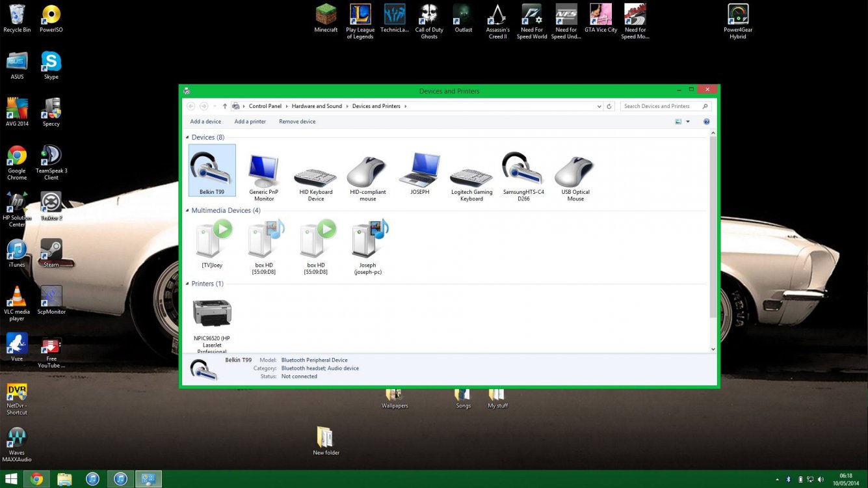Image resolution: width=868 pixels, height=488 pixels.
Task: Open the Help icon in Devices and Printers
Action: click(x=706, y=122)
